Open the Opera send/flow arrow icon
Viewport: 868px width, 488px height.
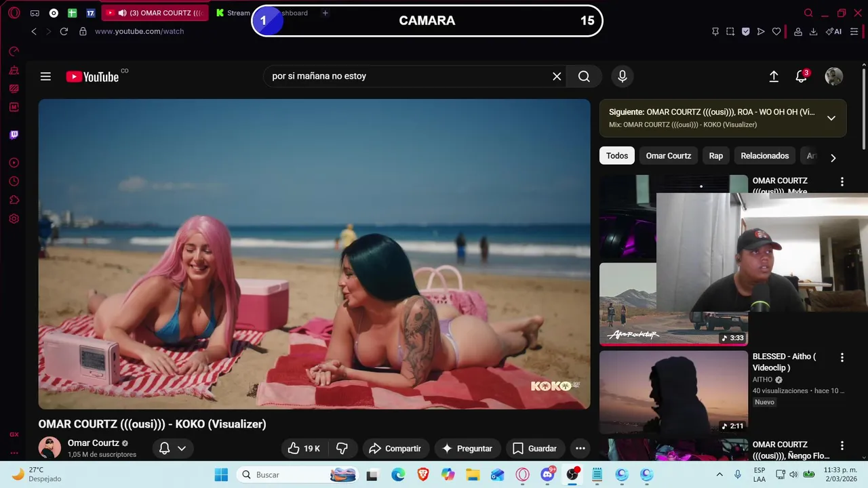point(761,31)
